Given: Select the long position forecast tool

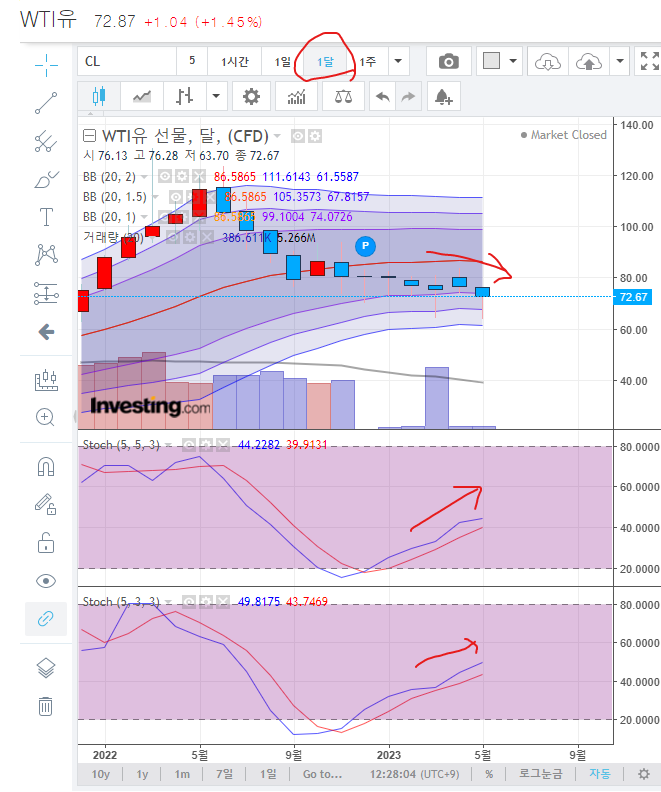Looking at the screenshot, I should (46, 293).
